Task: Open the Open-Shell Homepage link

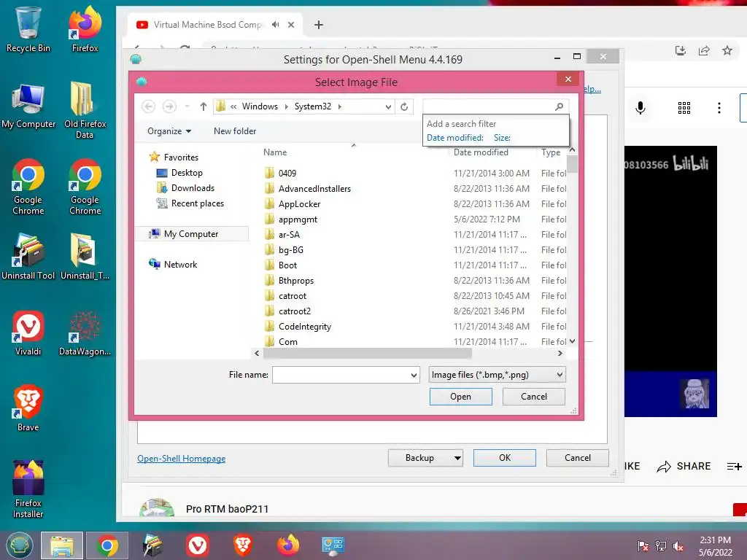Action: point(182,459)
